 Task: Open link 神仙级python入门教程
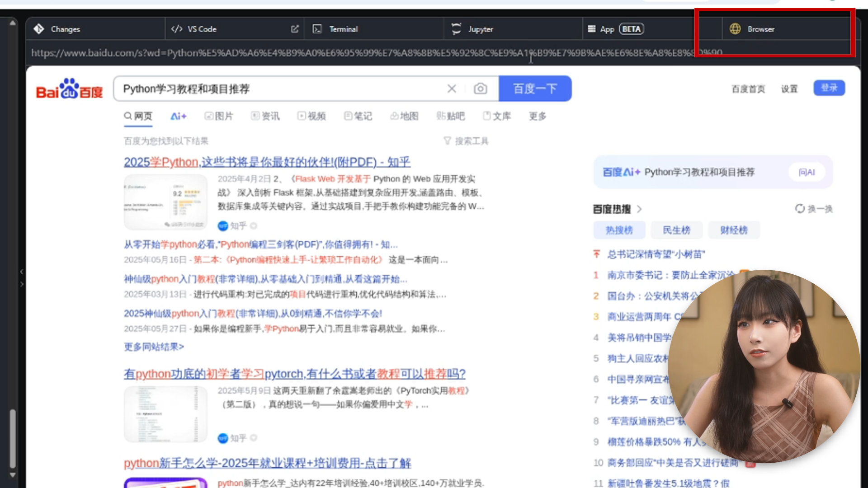pyautogui.click(x=266, y=279)
